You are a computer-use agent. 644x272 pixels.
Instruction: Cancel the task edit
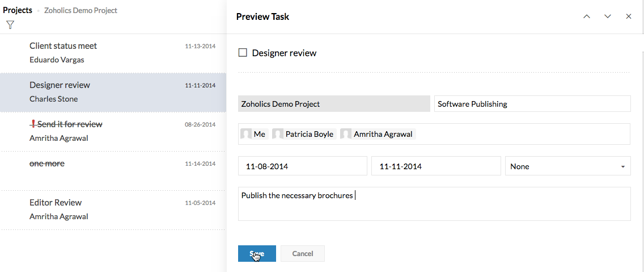302,254
